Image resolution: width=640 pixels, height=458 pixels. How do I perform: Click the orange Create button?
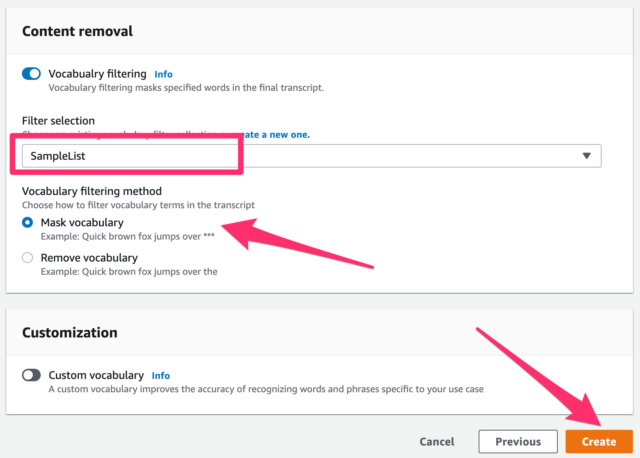(599, 442)
